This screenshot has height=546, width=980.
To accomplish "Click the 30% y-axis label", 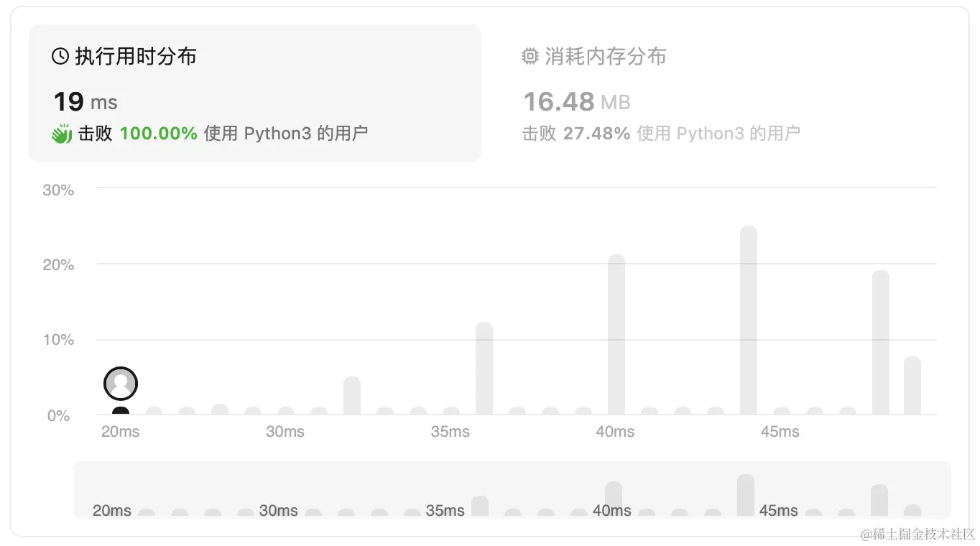I will 58,190.
